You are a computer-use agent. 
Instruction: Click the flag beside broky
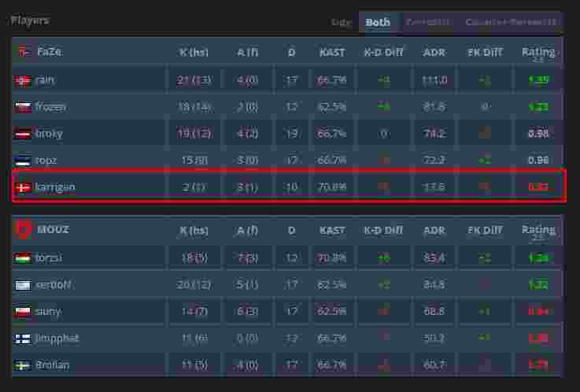click(x=23, y=134)
